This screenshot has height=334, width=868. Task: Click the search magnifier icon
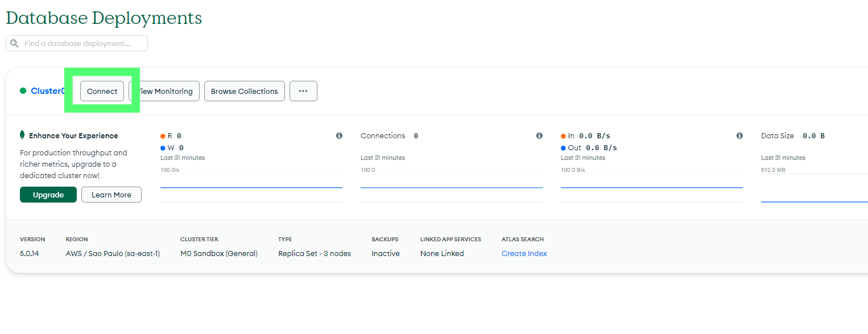[14, 43]
